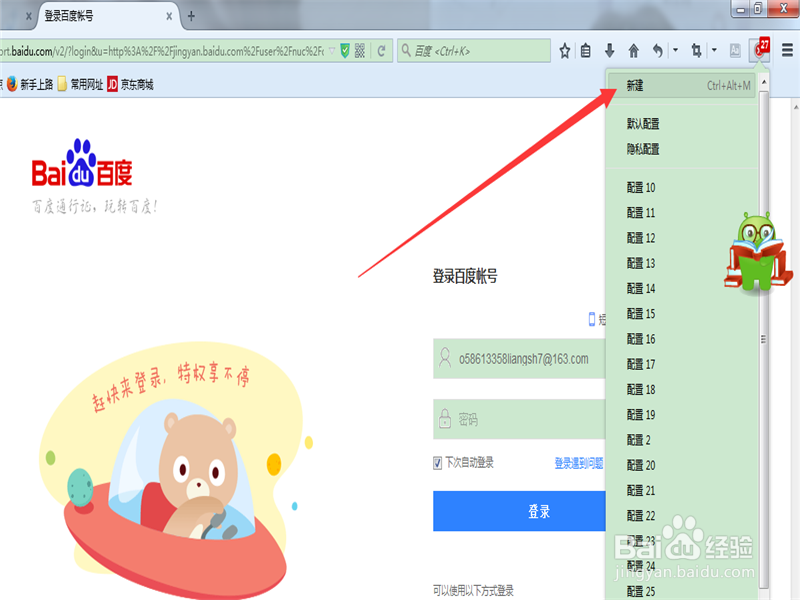
Task: Open the Firefox hamburger menu
Action: (x=788, y=49)
